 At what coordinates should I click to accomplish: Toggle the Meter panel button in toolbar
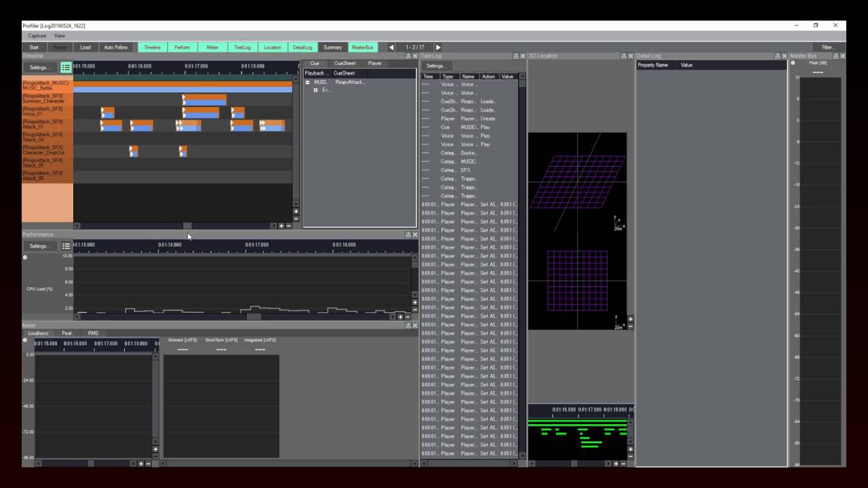(x=212, y=47)
